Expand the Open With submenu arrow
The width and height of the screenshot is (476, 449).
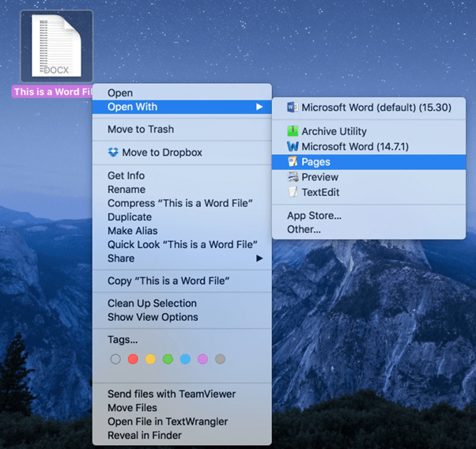click(259, 107)
